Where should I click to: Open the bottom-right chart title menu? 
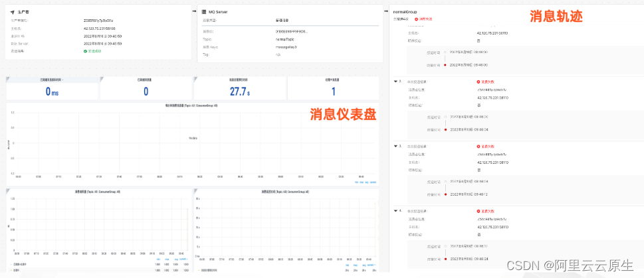(x=285, y=192)
